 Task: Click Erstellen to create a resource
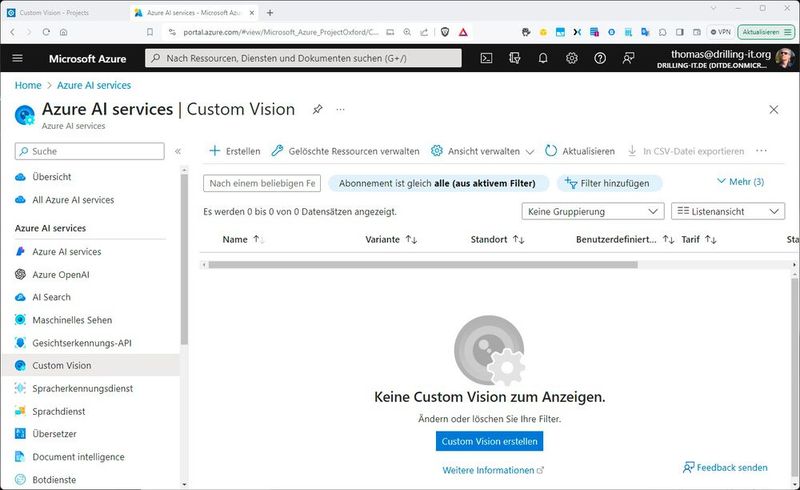point(235,151)
